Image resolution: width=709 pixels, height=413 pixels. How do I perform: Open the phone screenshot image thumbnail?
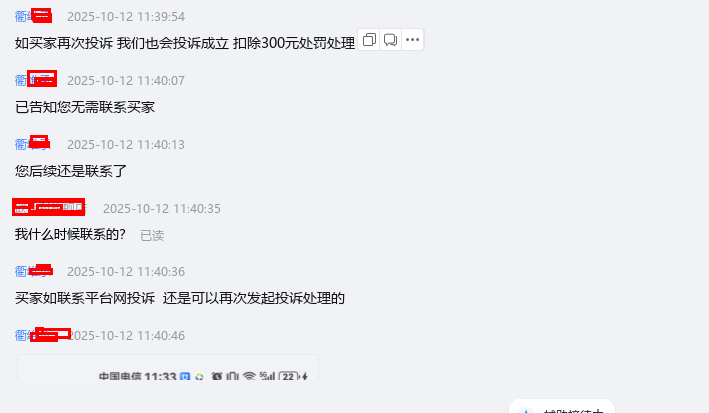[x=168, y=367]
